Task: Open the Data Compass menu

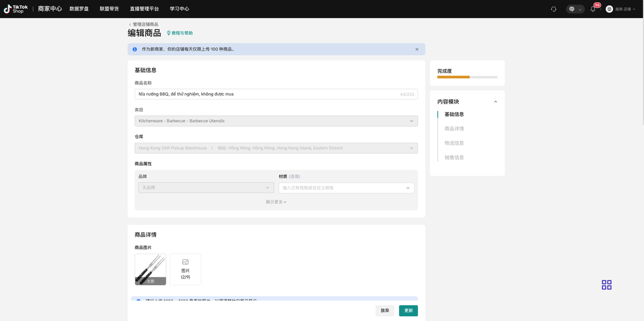Action: point(79,9)
